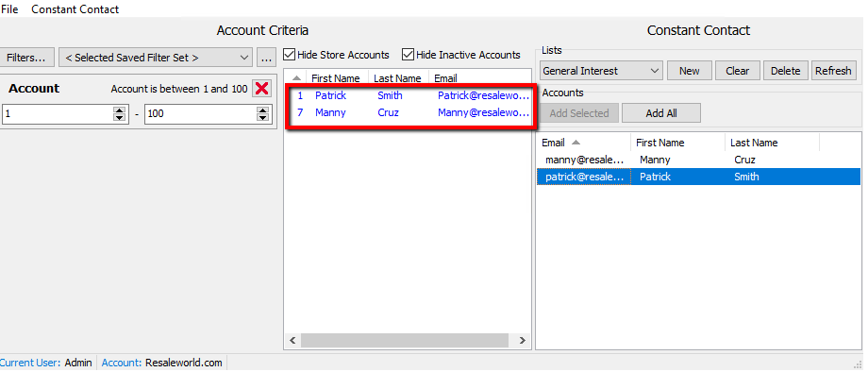Select account row 7 Manny

(409, 112)
